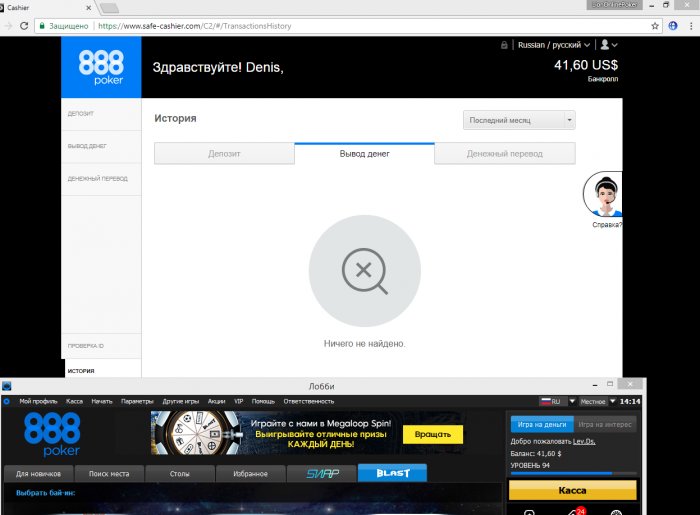Click the lobby window icon in its title bar
This screenshot has width=700, height=515.
click(x=7, y=386)
